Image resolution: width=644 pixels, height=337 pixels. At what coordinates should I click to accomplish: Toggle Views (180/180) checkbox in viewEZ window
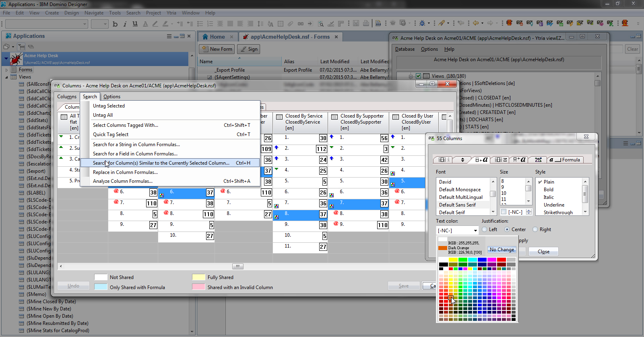419,76
